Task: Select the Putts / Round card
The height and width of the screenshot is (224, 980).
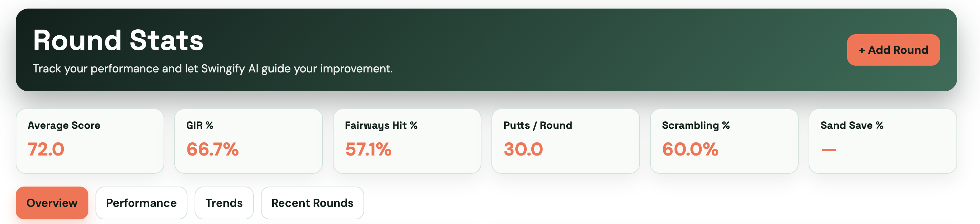Action: 565,141
